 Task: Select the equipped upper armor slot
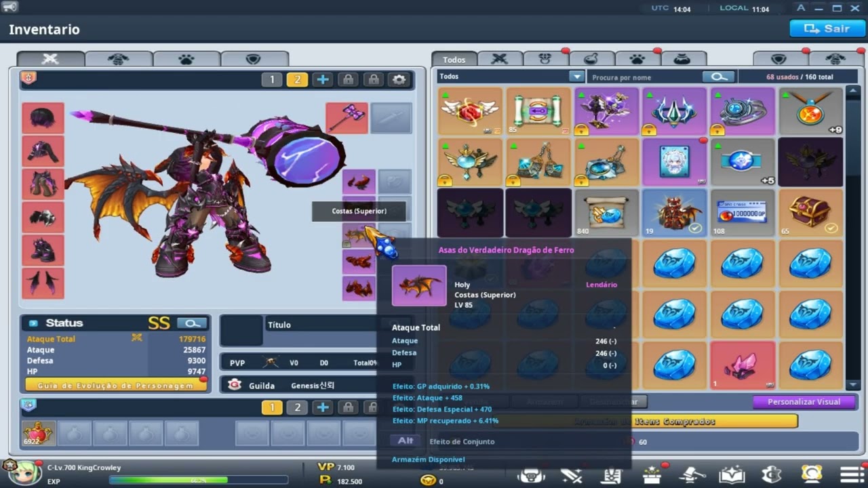43,151
